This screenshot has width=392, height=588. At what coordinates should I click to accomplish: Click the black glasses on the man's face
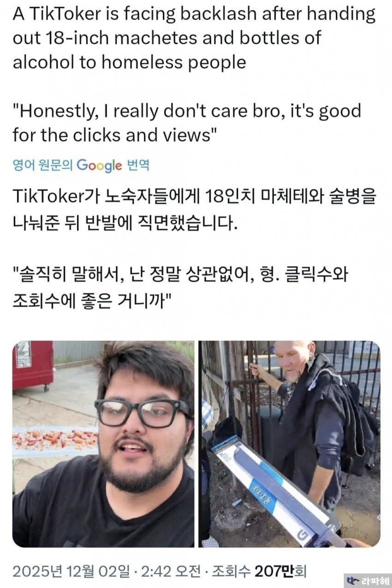click(x=142, y=412)
